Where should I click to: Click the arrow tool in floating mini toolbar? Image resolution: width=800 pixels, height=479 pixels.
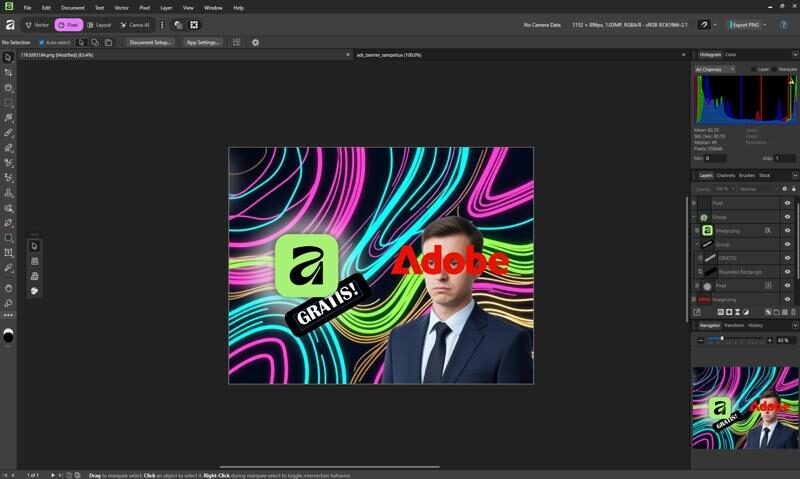click(34, 246)
